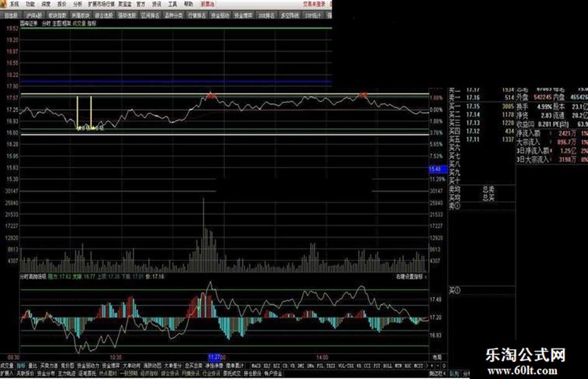Switch to the 总买总卖 bottom tab
The width and height of the screenshot is (588, 379).
coord(193,365)
